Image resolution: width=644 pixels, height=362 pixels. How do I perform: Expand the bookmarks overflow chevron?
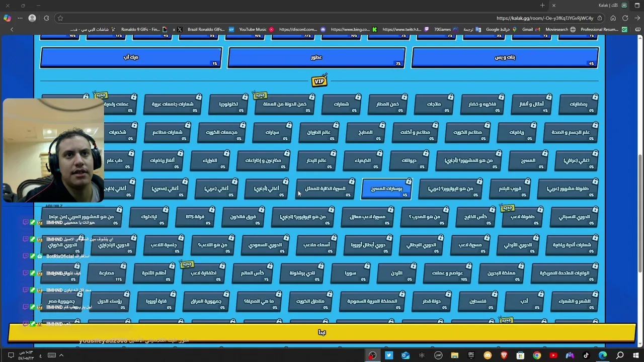[12, 30]
